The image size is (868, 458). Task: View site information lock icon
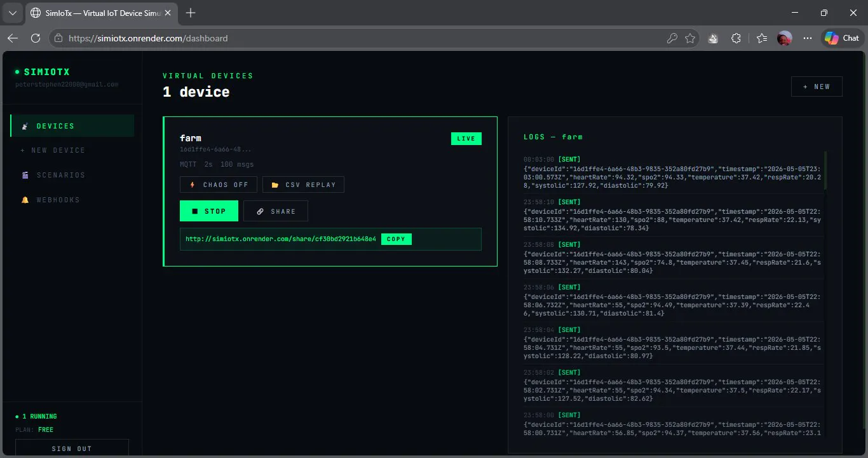[x=58, y=38]
